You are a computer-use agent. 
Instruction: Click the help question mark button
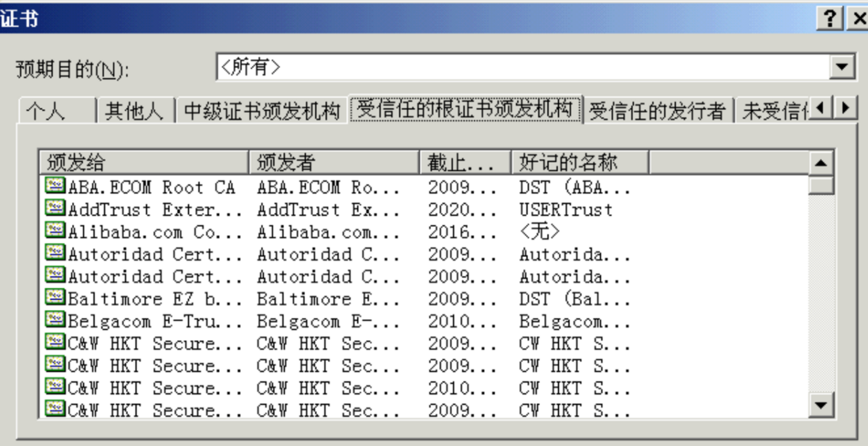[x=829, y=18]
